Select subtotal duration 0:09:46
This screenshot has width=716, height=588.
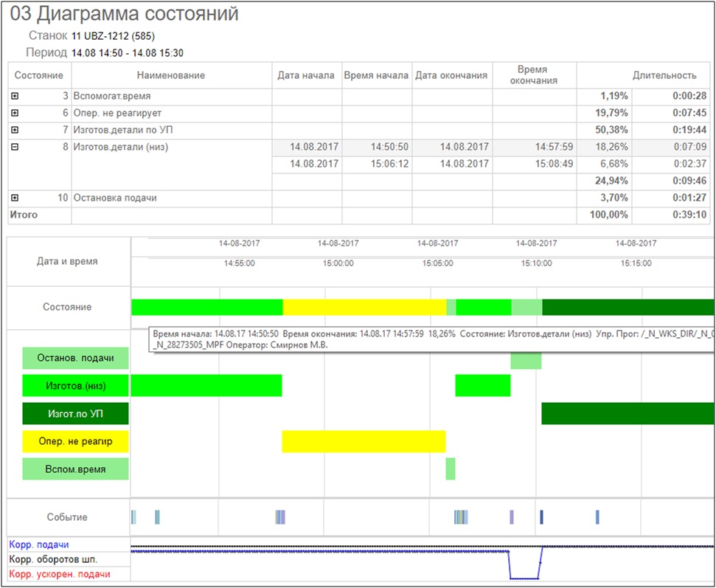point(670,181)
